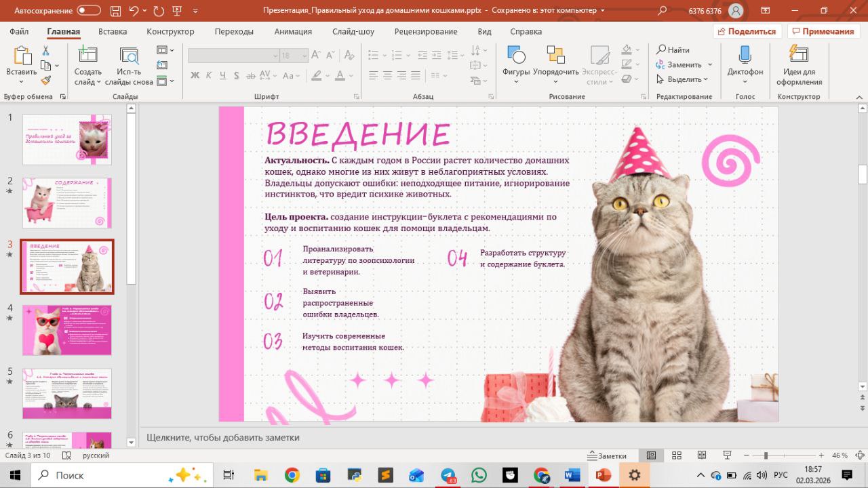Click zoom out minus button
868x488 pixels.
pos(747,455)
